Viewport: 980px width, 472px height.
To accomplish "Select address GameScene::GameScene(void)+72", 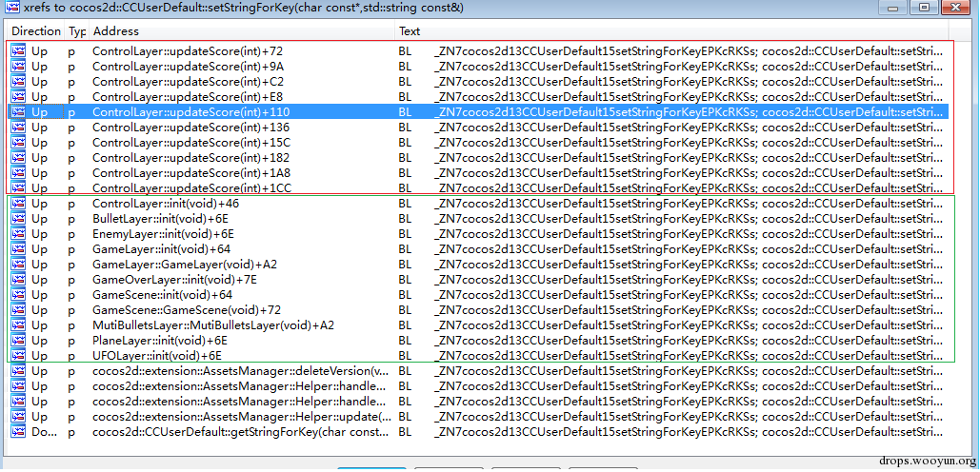I will click(x=187, y=309).
